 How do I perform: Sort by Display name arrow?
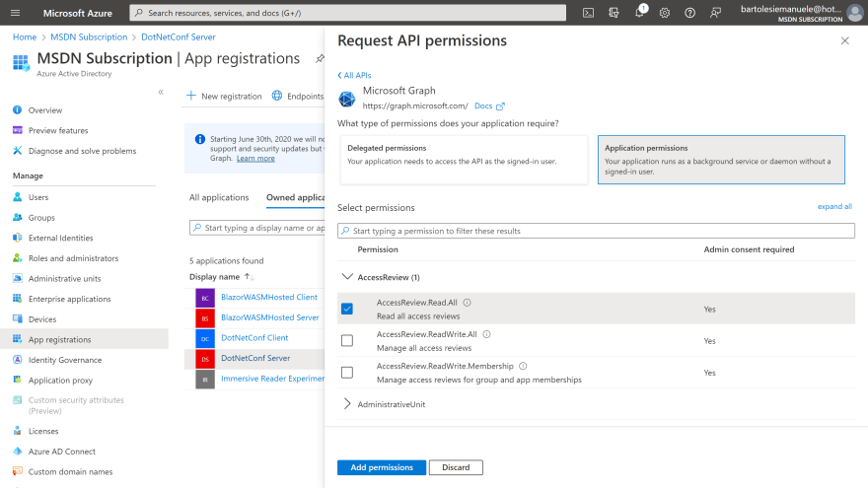pos(250,277)
